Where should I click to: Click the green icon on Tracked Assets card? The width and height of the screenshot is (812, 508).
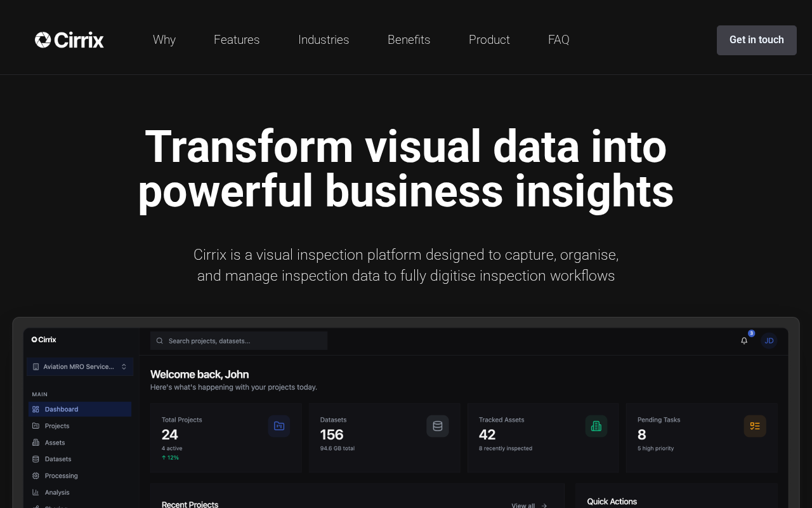596,426
